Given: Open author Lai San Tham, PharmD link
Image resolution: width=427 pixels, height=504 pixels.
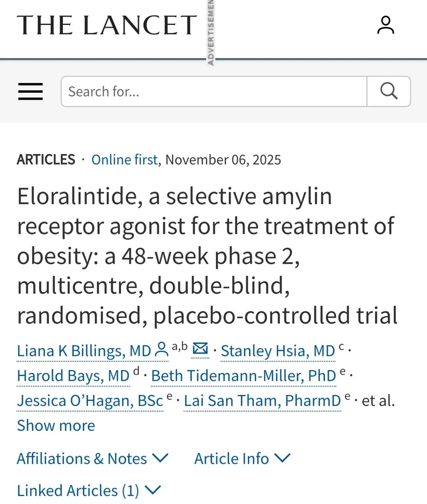Looking at the screenshot, I should pos(262,401).
